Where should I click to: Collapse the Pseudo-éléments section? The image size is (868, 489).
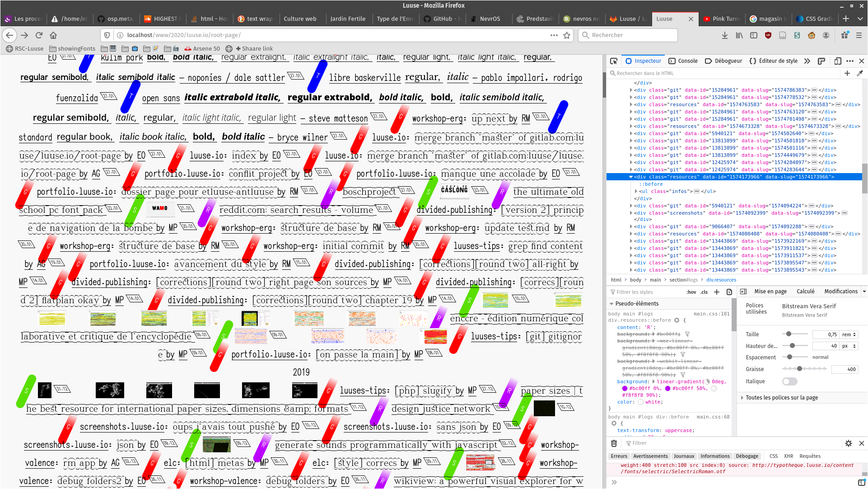tap(611, 304)
